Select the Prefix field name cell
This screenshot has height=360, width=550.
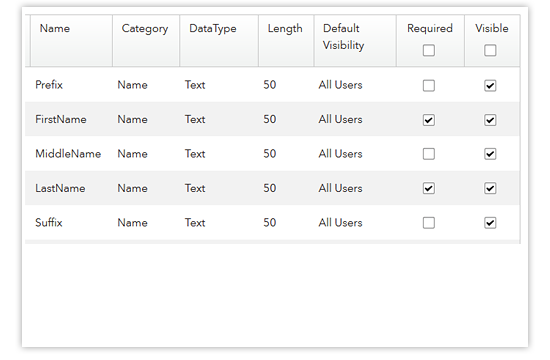[x=49, y=85]
